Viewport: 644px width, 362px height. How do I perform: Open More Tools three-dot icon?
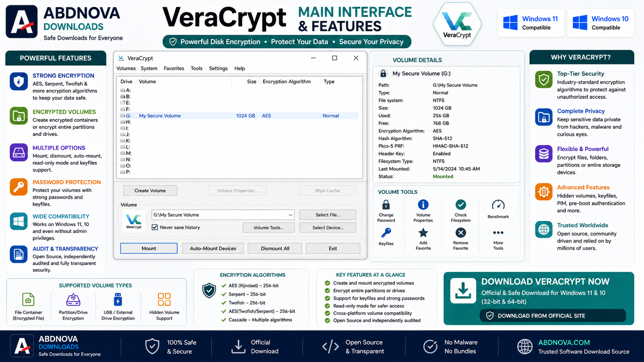[x=498, y=232]
